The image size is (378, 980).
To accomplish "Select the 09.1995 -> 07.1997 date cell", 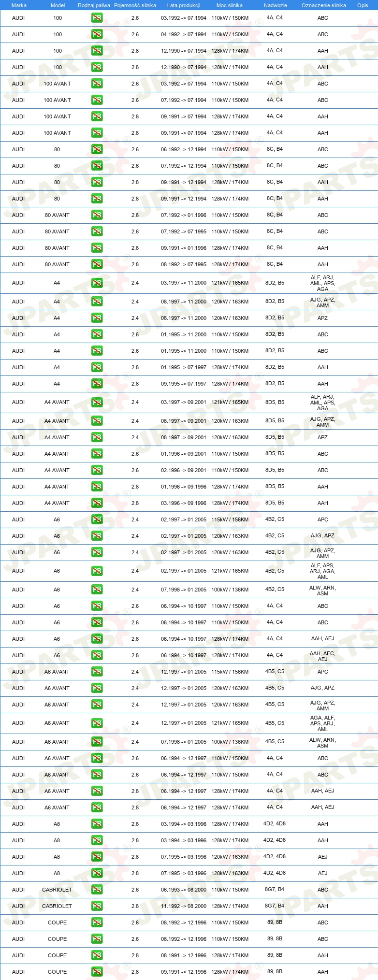I will click(x=184, y=384).
